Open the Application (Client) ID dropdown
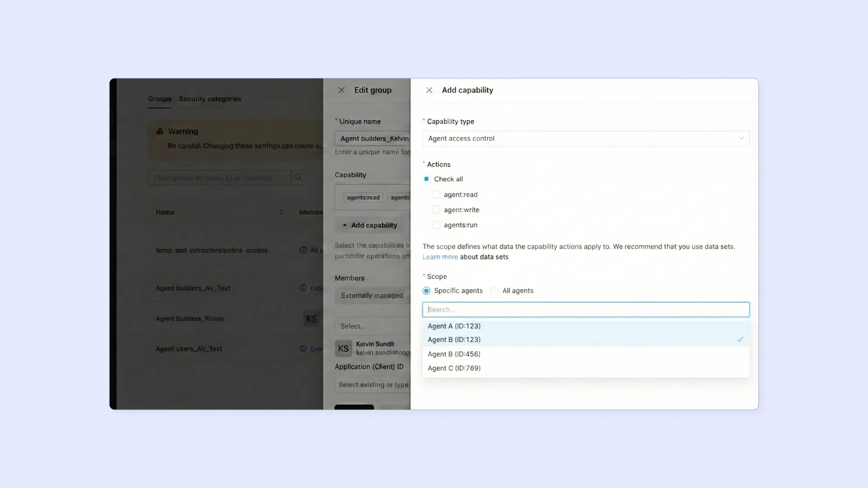Screen dimensions: 868x488 [x=372, y=385]
